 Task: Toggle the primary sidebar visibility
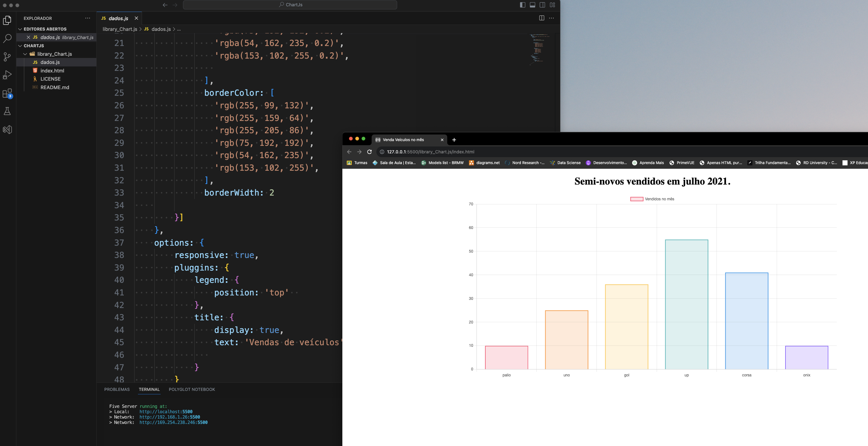click(x=522, y=5)
